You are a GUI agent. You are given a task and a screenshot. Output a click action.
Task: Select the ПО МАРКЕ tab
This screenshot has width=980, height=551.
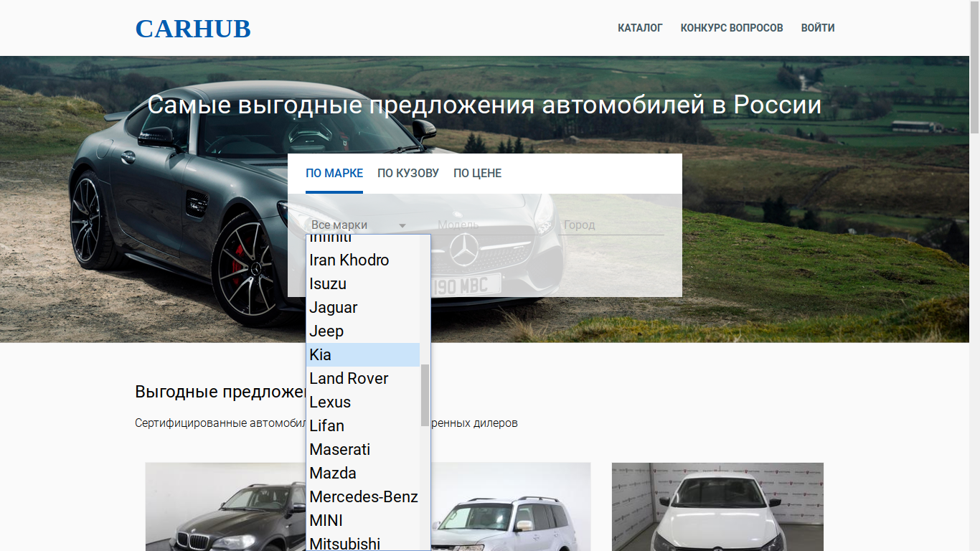334,173
